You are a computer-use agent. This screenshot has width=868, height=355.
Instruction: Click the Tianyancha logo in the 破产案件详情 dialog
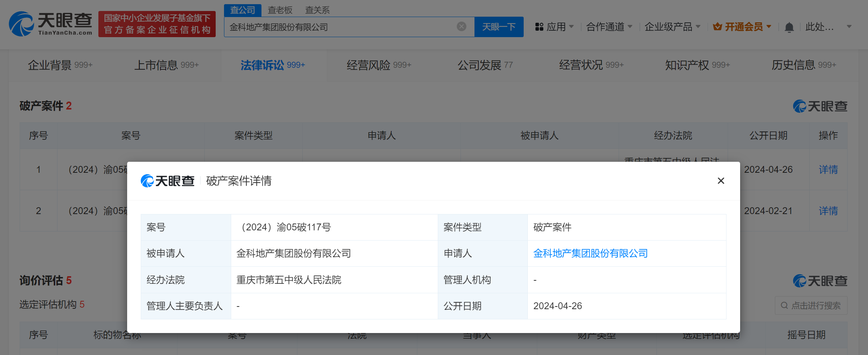tap(168, 181)
